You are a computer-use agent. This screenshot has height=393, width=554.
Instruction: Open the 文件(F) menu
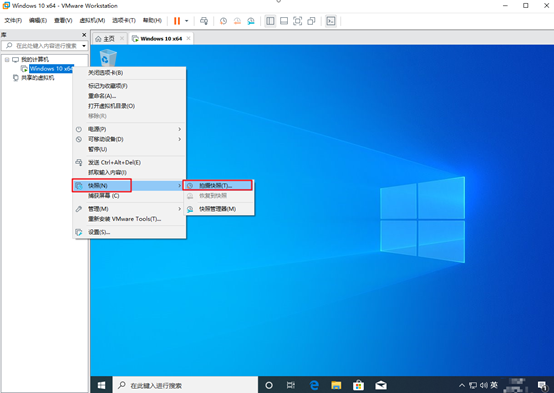(13, 20)
